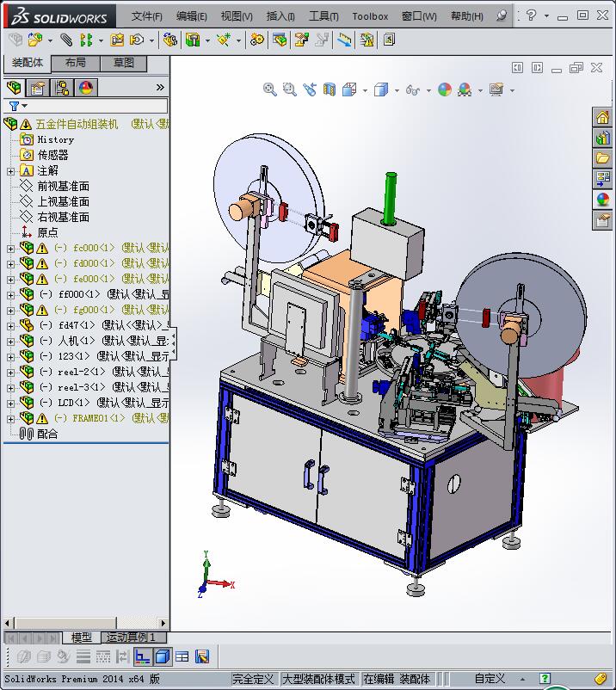This screenshot has width=616, height=690.
Task: Select the 原点 origin item
Action: click(x=47, y=232)
